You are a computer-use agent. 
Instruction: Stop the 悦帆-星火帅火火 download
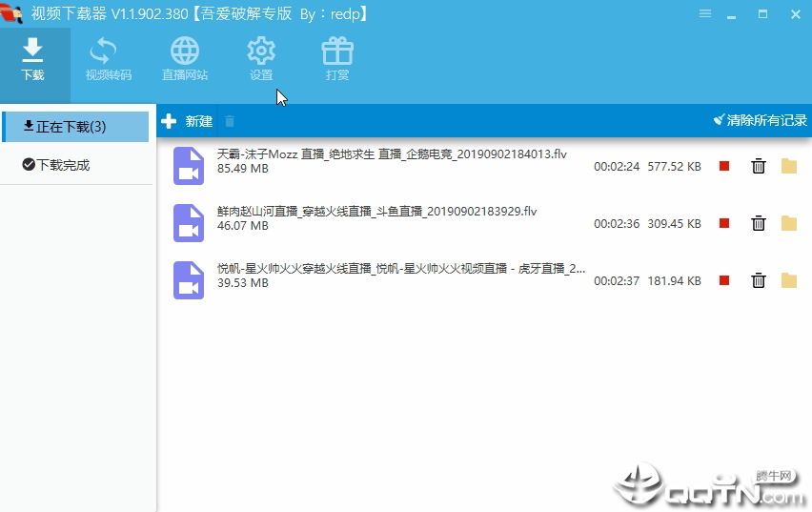tap(724, 280)
